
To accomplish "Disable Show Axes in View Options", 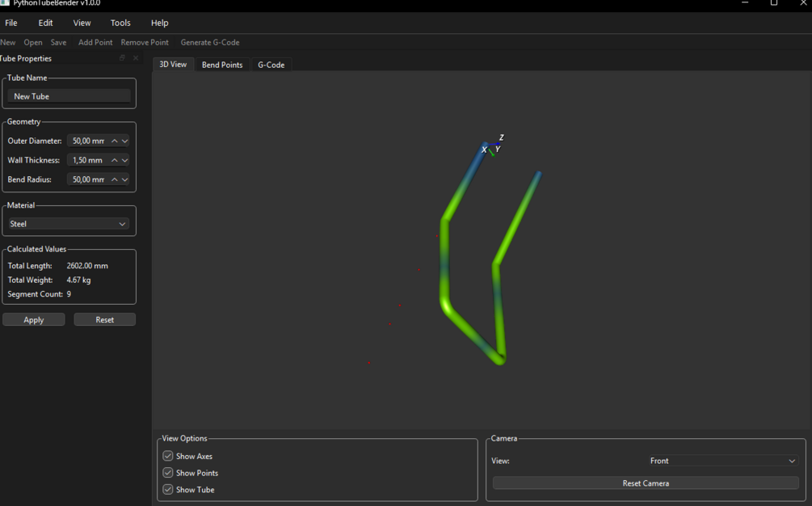I will 166,456.
